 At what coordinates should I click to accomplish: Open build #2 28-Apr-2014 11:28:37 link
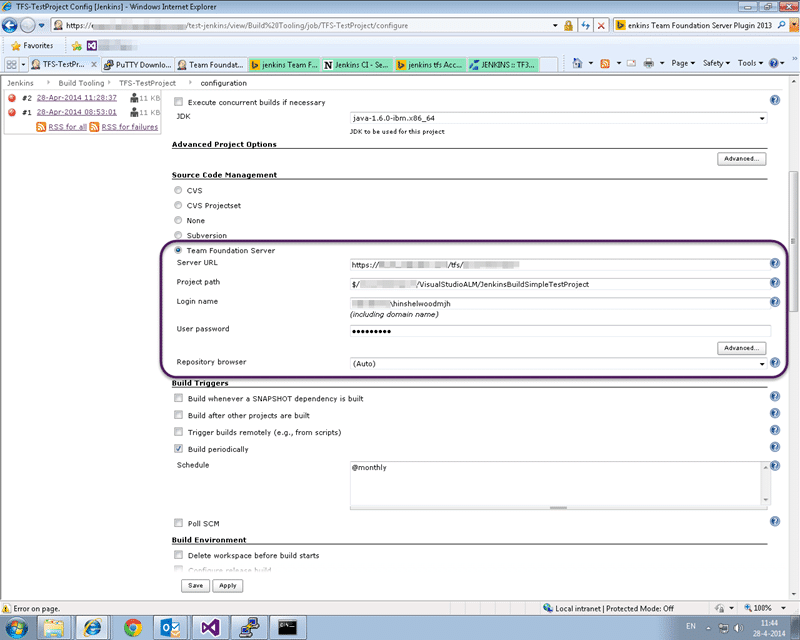coord(77,97)
